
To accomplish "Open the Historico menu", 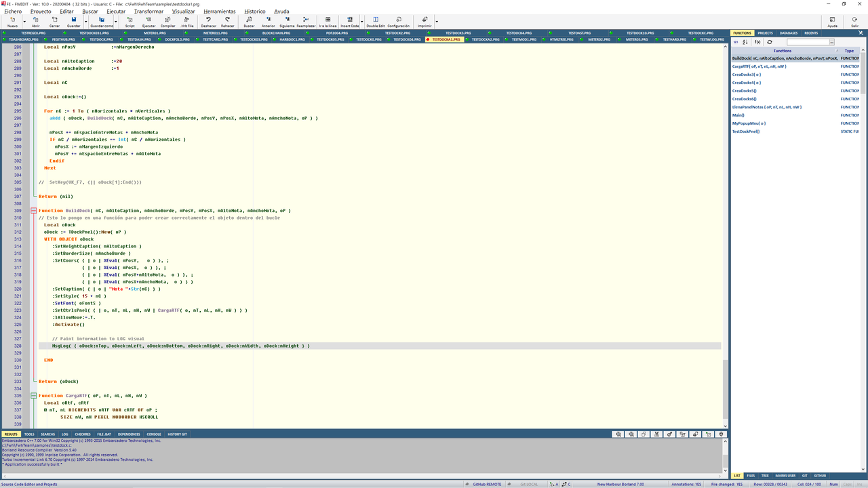I will point(255,12).
